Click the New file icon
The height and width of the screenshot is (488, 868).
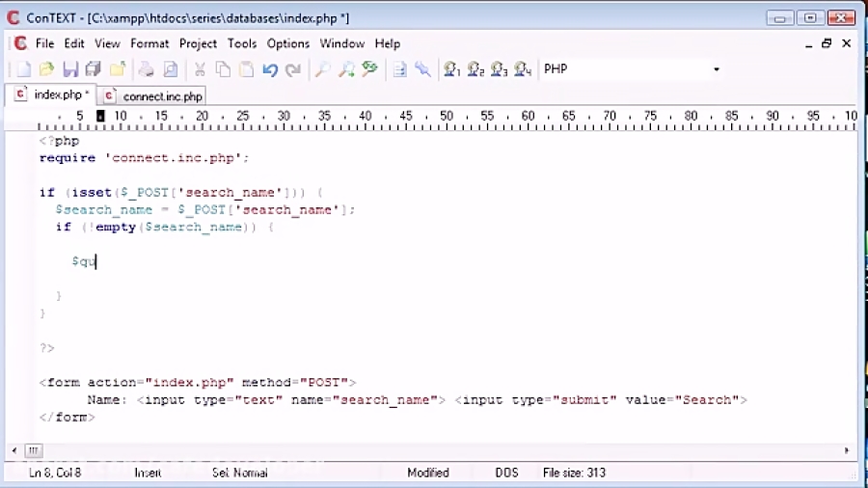pos(23,69)
